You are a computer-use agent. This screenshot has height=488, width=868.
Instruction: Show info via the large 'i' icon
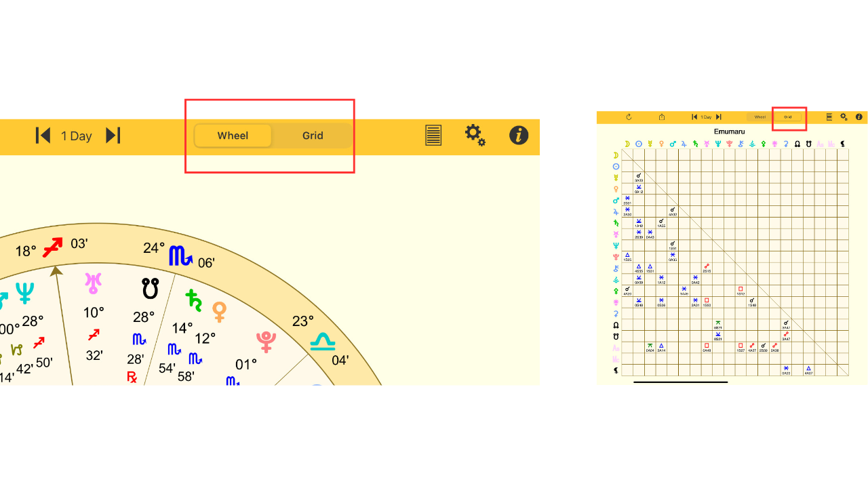(x=519, y=136)
